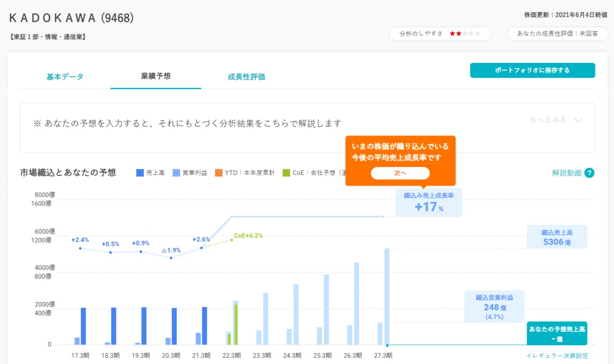The image size is (614, 364).
Task: Click the teal forecast handle at 27.3期
Action: click(x=387, y=345)
